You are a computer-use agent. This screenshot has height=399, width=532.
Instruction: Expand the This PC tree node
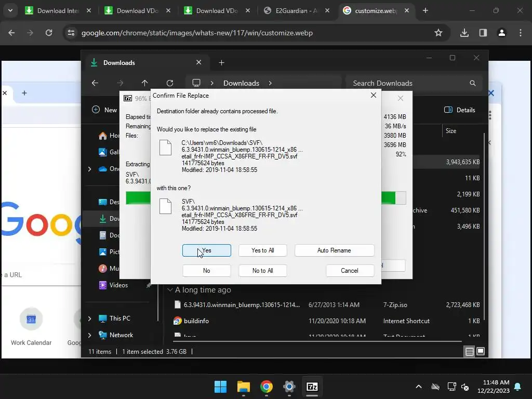point(89,318)
